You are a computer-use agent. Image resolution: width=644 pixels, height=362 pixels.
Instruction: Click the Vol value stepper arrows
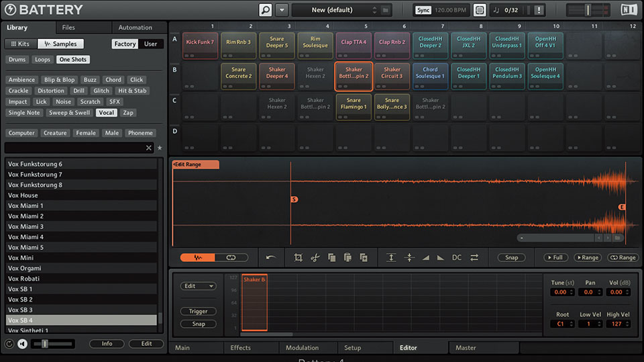[x=627, y=292]
